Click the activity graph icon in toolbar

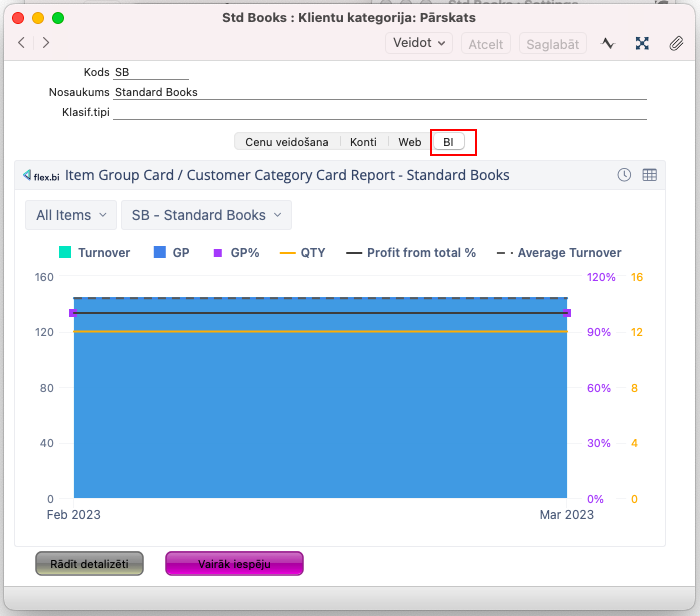tap(608, 43)
